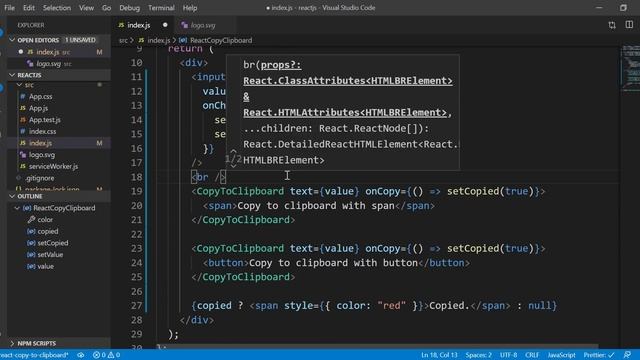This screenshot has width=640, height=360.
Task: Collapse the REACTJS folder section
Action: pos(12,75)
